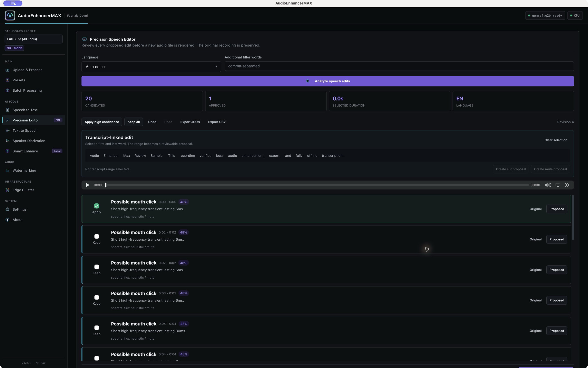Viewport: 588px width, 368px height.
Task: Click the Upload & Process sidebar icon
Action: (8, 70)
